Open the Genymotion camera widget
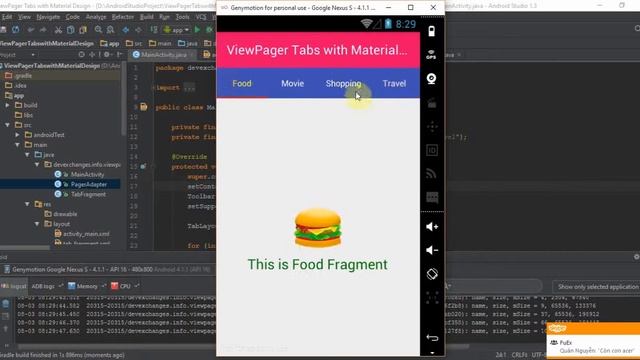 click(431, 78)
